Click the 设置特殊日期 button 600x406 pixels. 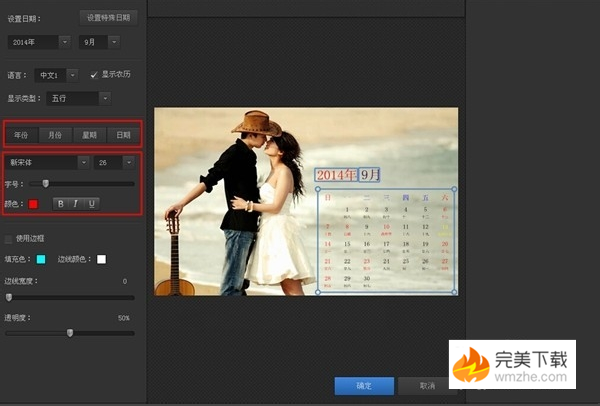[108, 18]
